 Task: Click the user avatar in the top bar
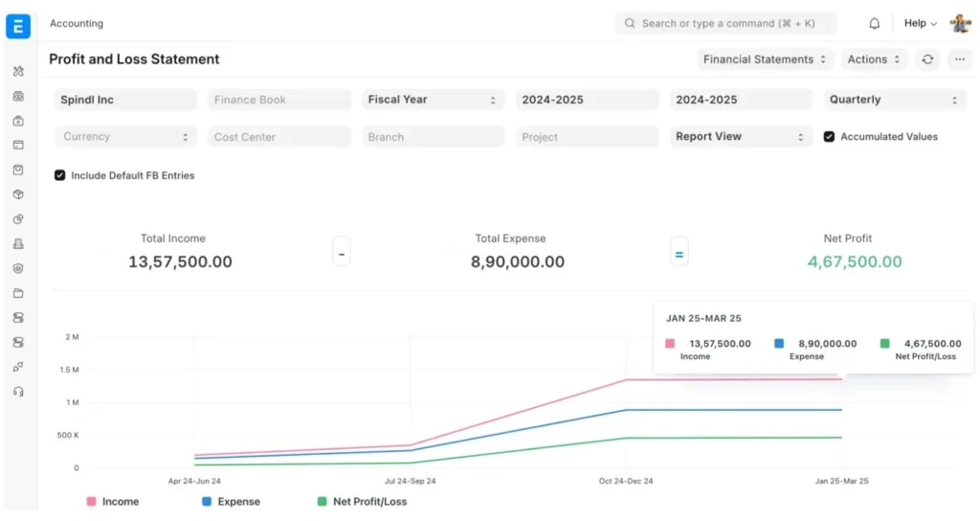point(960,23)
